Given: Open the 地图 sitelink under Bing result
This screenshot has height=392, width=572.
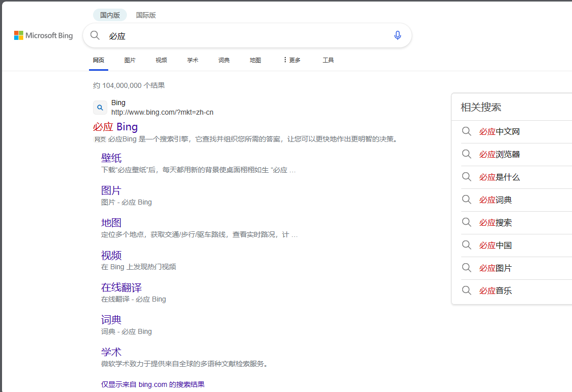Looking at the screenshot, I should click(111, 223).
